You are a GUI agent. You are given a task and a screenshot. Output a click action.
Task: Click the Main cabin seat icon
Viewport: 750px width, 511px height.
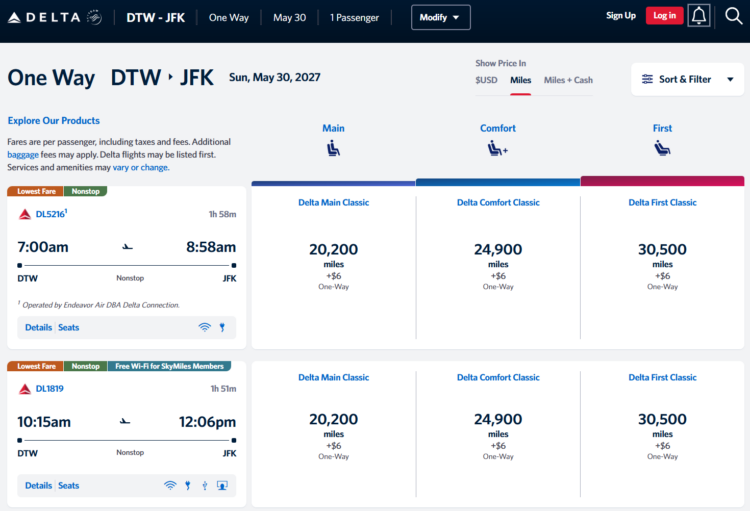point(333,148)
